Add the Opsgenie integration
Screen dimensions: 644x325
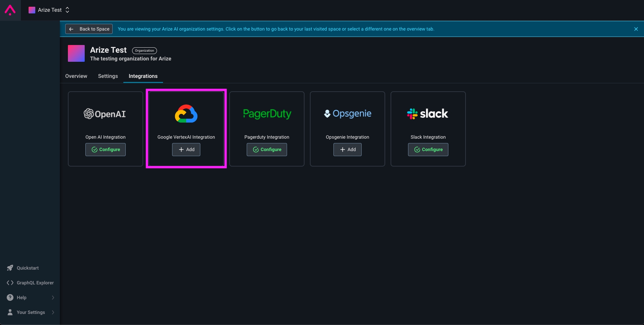[348, 150]
